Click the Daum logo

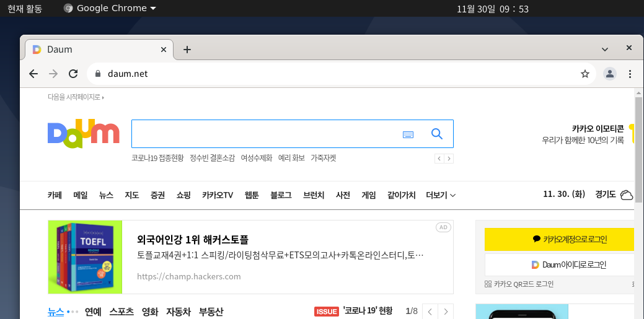click(x=84, y=133)
